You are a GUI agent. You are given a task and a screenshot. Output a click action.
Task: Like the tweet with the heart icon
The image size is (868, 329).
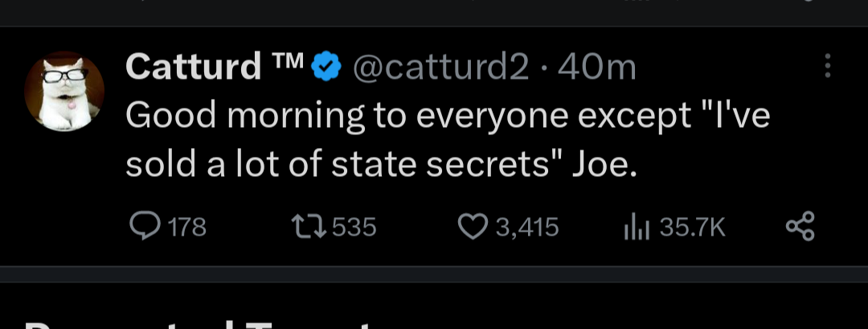click(x=473, y=228)
